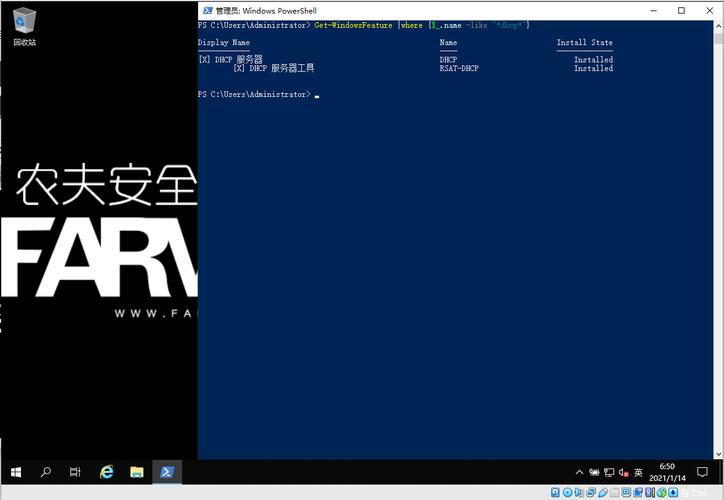Screen dimensions: 724x500
Task: Click VirtualBox virtualization V status icon
Action: tap(650, 492)
